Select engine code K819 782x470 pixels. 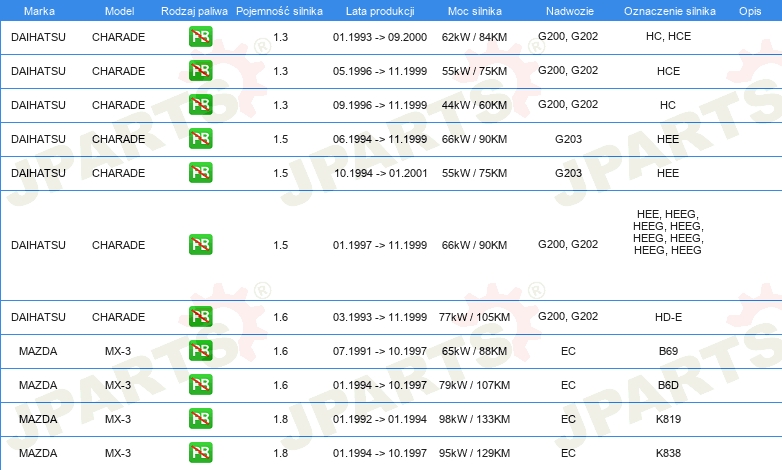[x=668, y=419]
